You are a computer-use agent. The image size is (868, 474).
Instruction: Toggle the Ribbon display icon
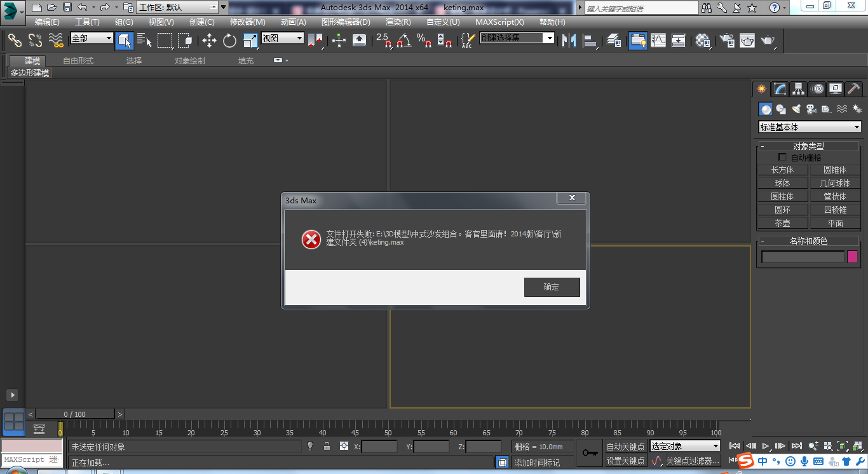pyautogui.click(x=637, y=41)
